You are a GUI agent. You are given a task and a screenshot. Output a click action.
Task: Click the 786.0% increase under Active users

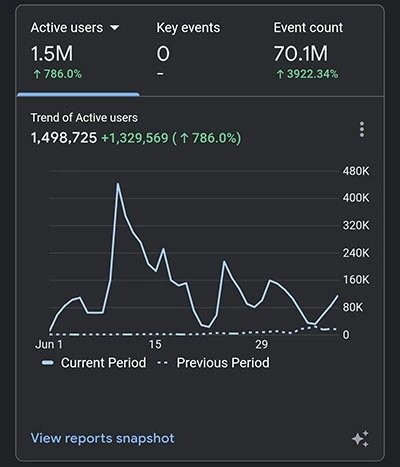[x=57, y=74]
